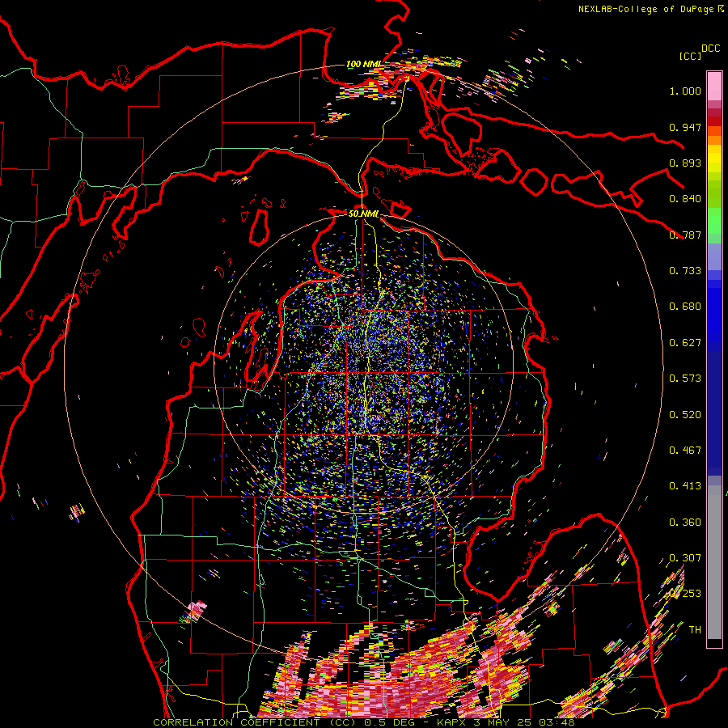Select the 0.733 scale value
The height and width of the screenshot is (728, 728).
point(685,271)
